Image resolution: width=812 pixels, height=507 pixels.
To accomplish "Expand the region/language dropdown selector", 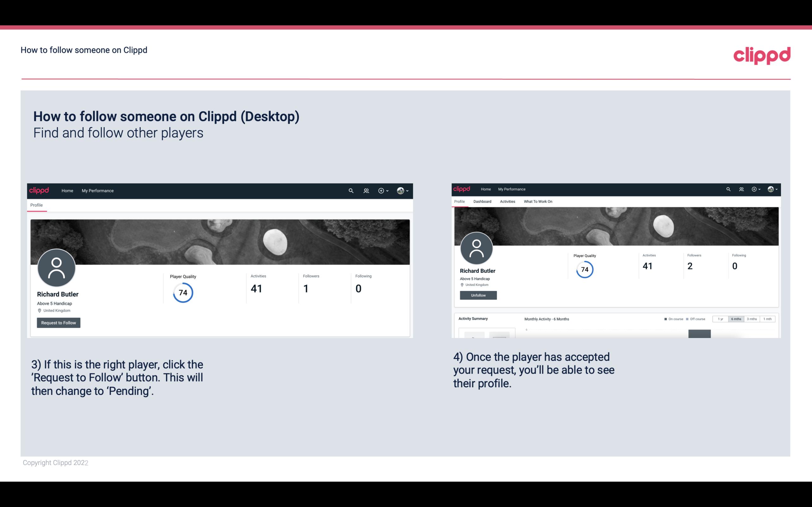I will pyautogui.click(x=403, y=191).
